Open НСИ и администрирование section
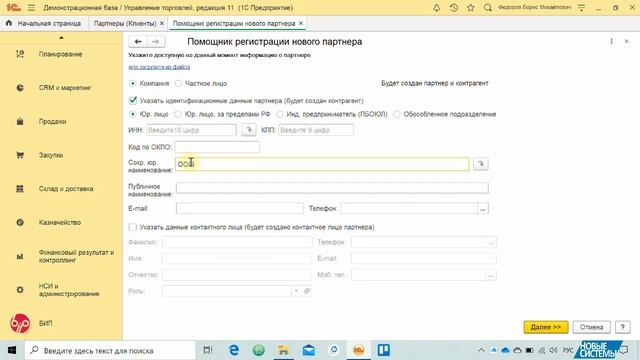Viewport: 640px width, 360px height. click(x=69, y=290)
